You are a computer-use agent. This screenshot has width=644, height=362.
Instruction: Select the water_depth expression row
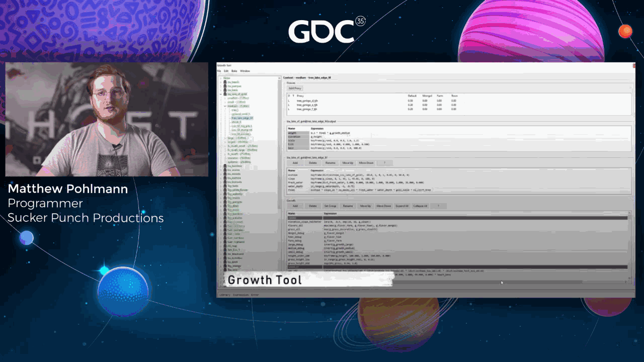pos(459,187)
